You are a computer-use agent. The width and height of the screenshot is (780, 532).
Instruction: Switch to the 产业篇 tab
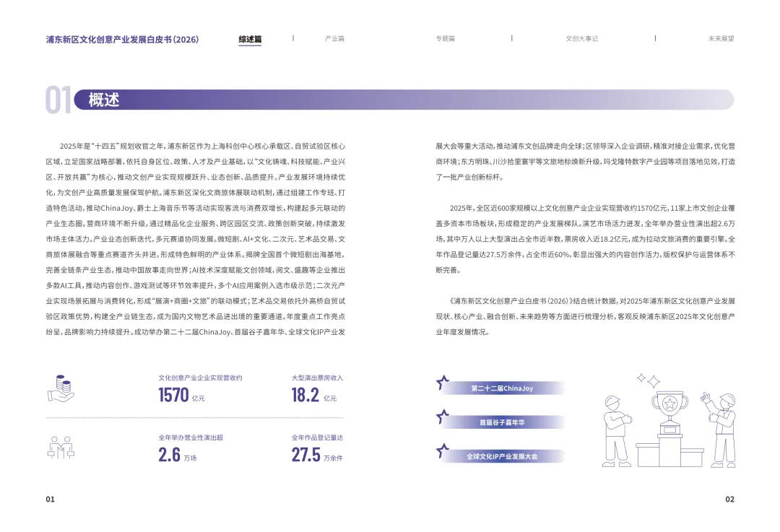[x=335, y=39]
